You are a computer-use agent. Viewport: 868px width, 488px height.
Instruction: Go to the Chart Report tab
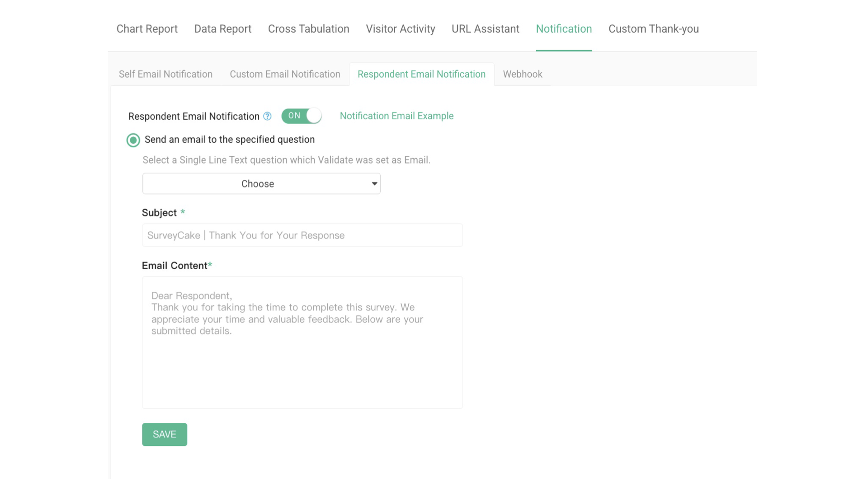coord(147,28)
